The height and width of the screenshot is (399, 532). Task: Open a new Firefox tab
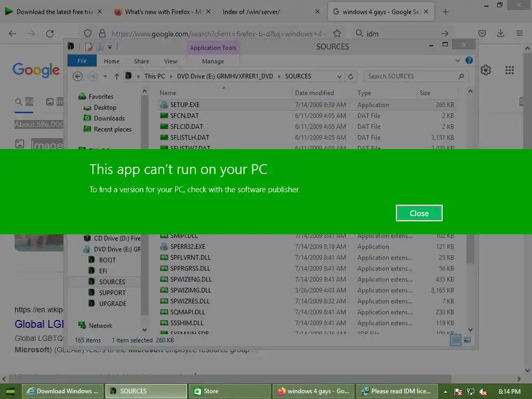[445, 12]
